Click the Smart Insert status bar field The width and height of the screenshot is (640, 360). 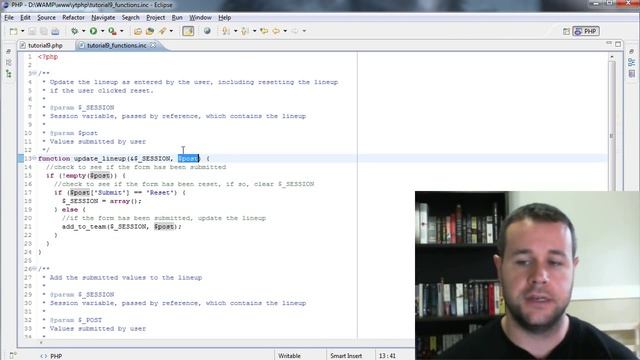click(x=346, y=356)
